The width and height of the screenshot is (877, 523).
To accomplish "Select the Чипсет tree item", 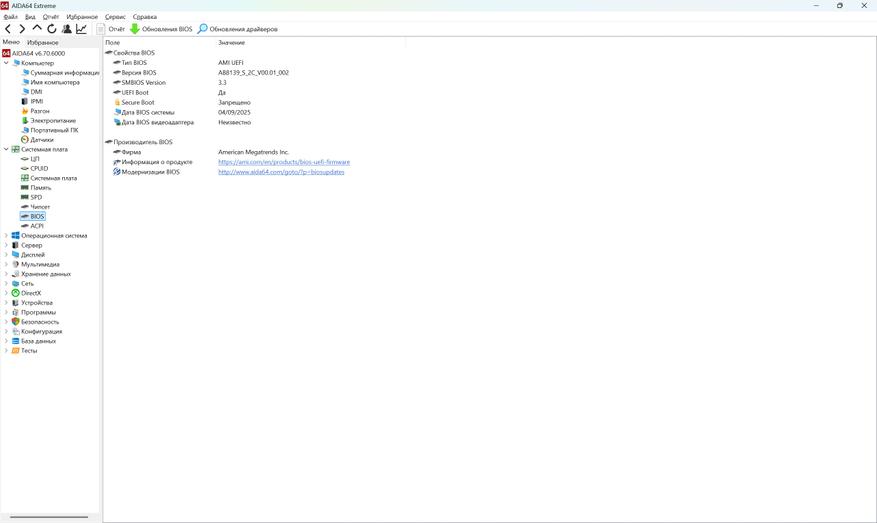I will point(35,206).
